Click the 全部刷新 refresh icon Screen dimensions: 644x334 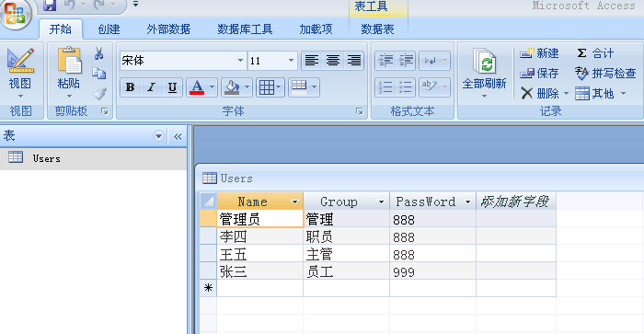(485, 62)
